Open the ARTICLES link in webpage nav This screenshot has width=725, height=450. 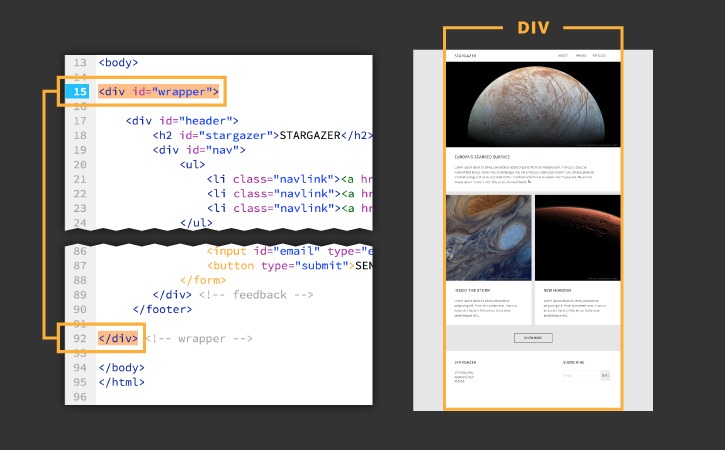point(599,55)
